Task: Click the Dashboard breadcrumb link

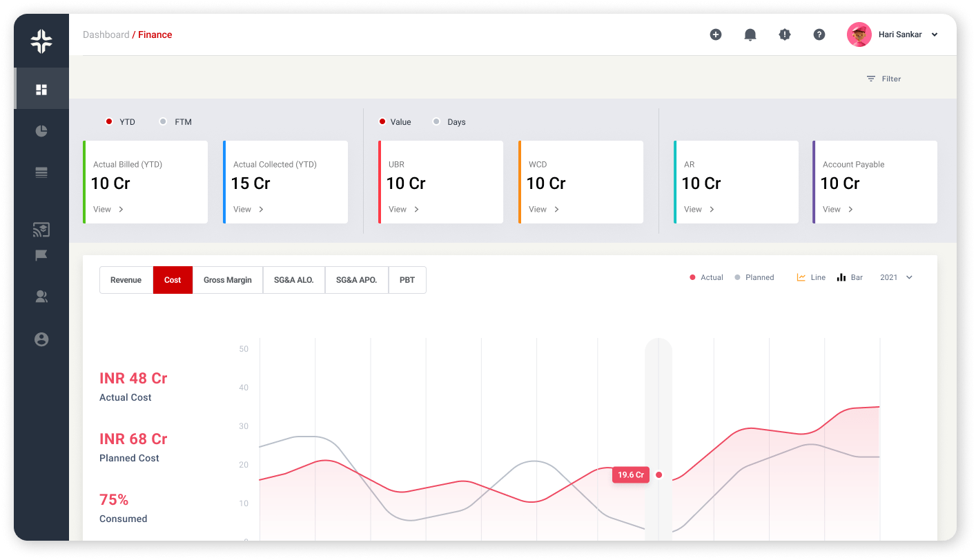Action: [106, 34]
